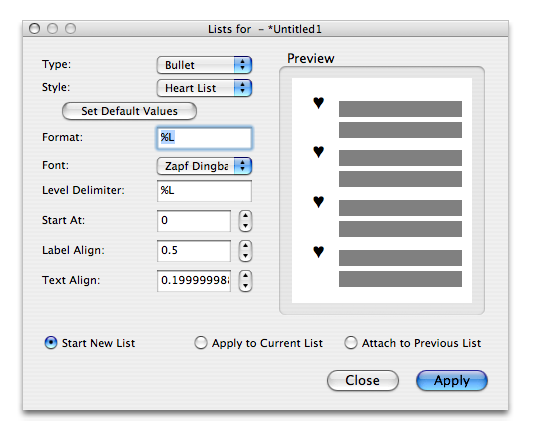The width and height of the screenshot is (539, 441).
Task: Decrease the Label Align value with down arrow
Action: [x=245, y=256]
